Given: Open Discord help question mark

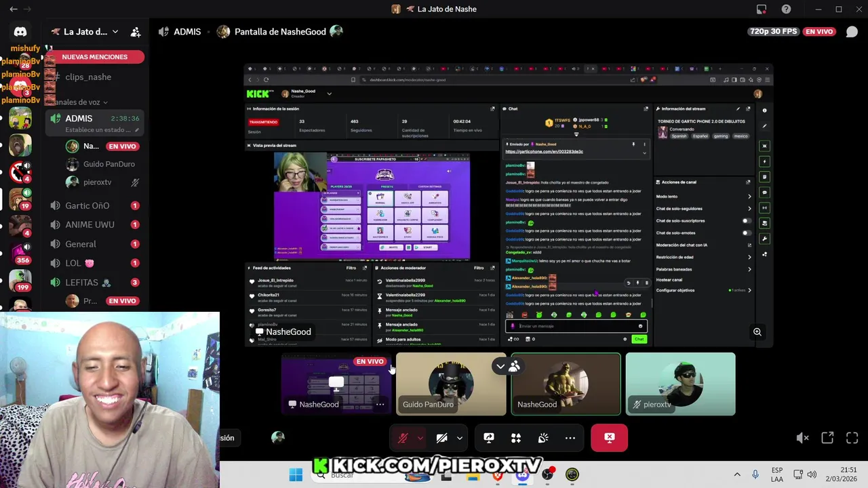Looking at the screenshot, I should tap(786, 9).
